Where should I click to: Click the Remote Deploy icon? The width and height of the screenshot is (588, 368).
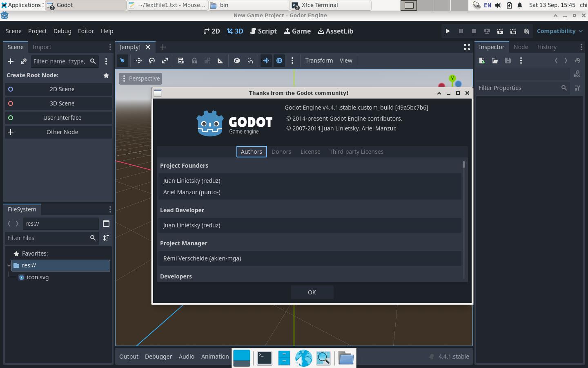487,31
